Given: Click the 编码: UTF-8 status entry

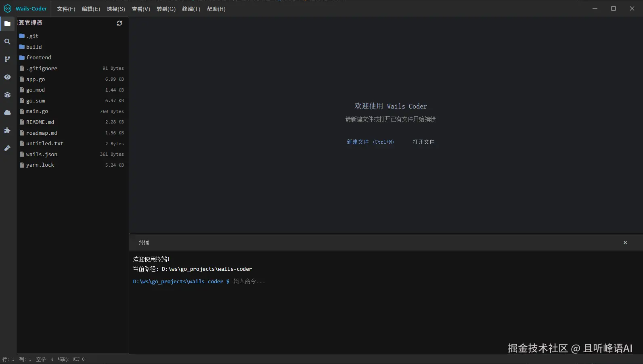Looking at the screenshot, I should 71,359.
